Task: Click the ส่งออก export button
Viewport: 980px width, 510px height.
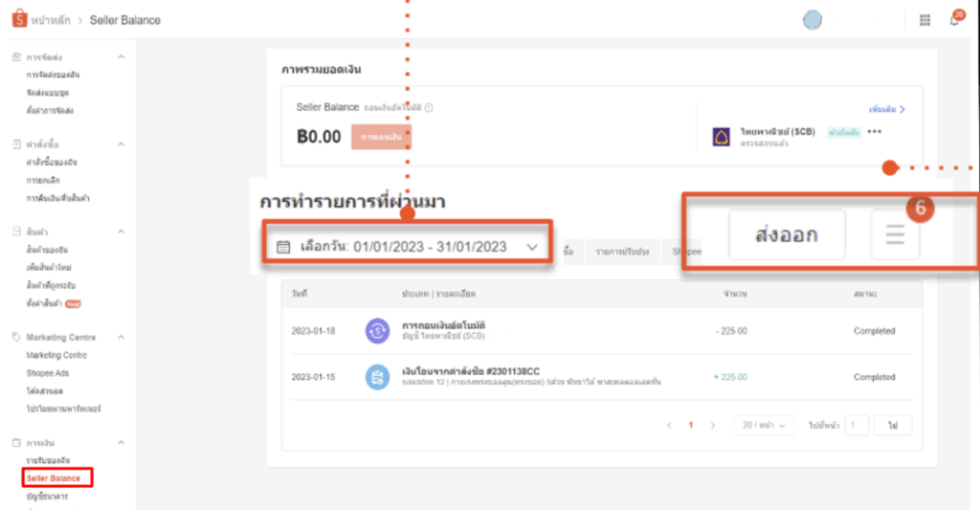Action: coord(787,234)
